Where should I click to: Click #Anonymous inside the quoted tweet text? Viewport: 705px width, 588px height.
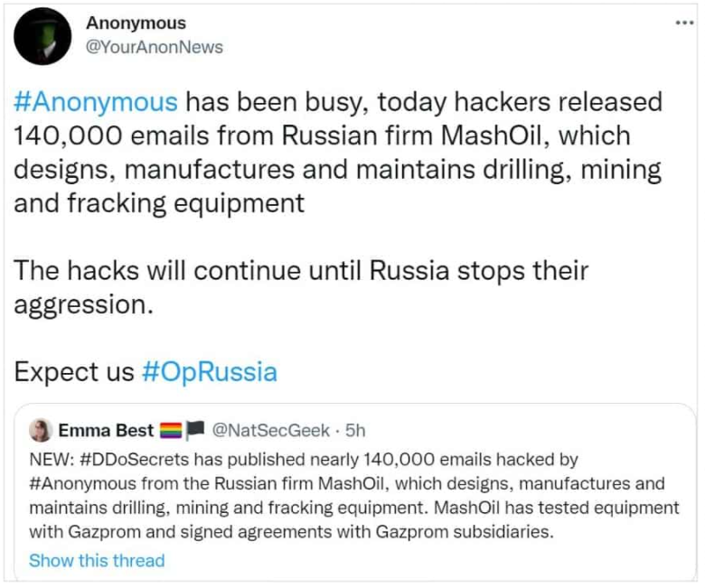point(79,484)
